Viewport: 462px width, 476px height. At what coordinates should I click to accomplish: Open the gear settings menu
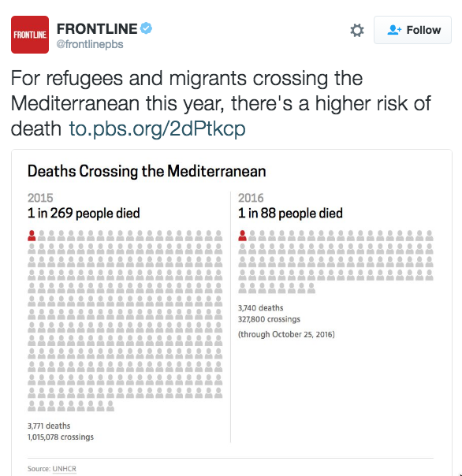[x=357, y=30]
